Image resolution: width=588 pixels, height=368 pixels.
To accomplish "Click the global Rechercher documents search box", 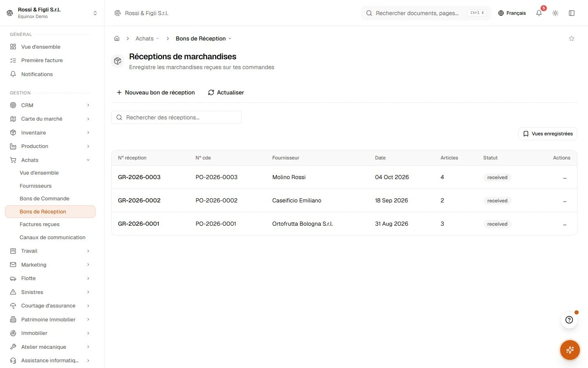I will pos(426,13).
